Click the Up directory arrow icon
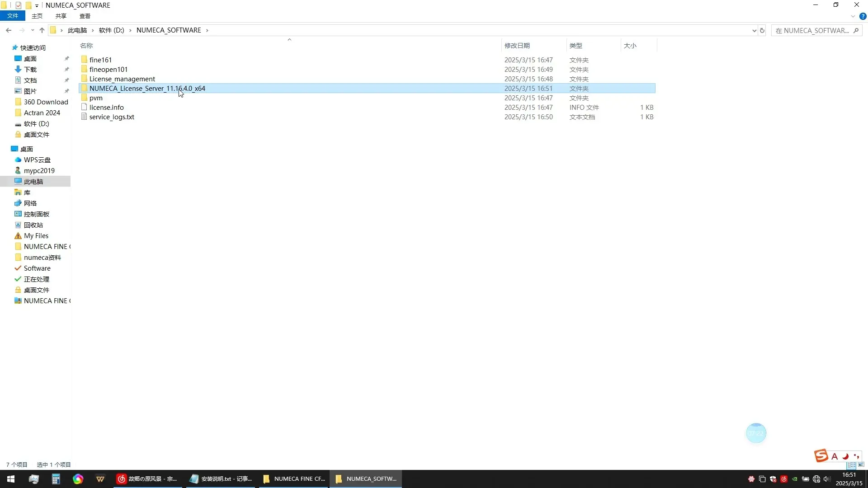The width and height of the screenshot is (868, 488). tap(42, 30)
